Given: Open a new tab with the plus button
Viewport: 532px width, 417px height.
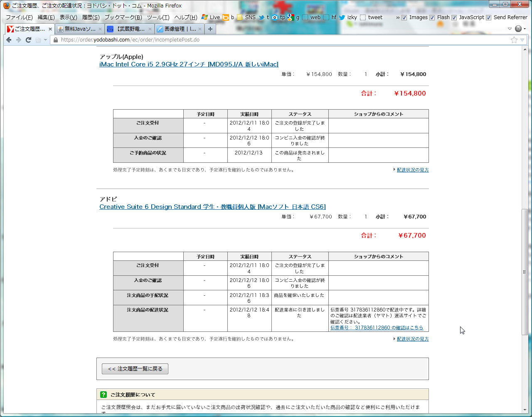Looking at the screenshot, I should [210, 29].
